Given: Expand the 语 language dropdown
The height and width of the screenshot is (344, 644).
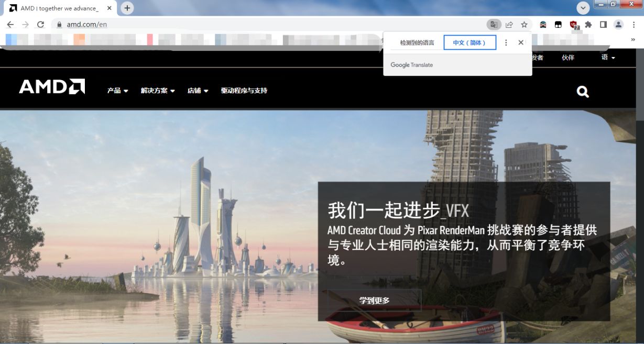Looking at the screenshot, I should pos(608,58).
